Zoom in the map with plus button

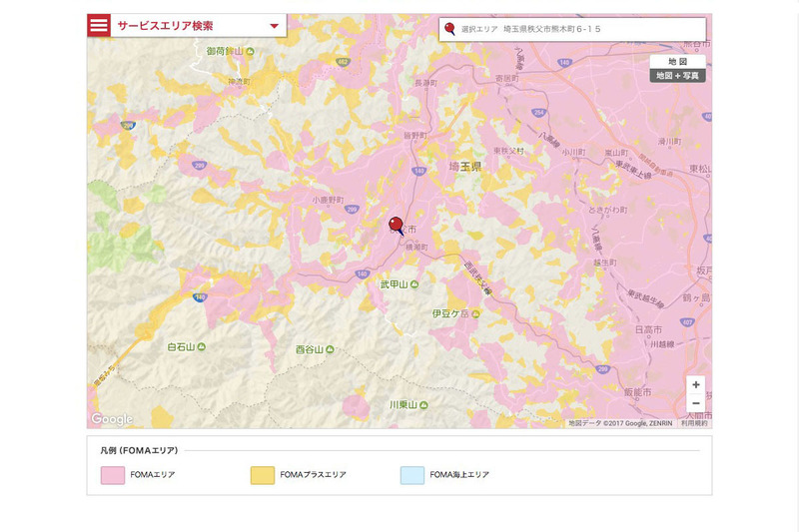(695, 385)
